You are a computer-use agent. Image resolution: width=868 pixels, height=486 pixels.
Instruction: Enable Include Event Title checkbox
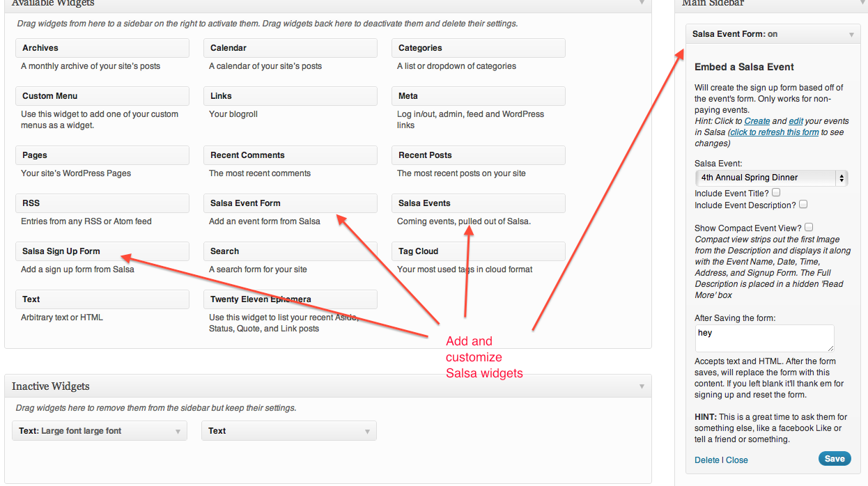(776, 192)
